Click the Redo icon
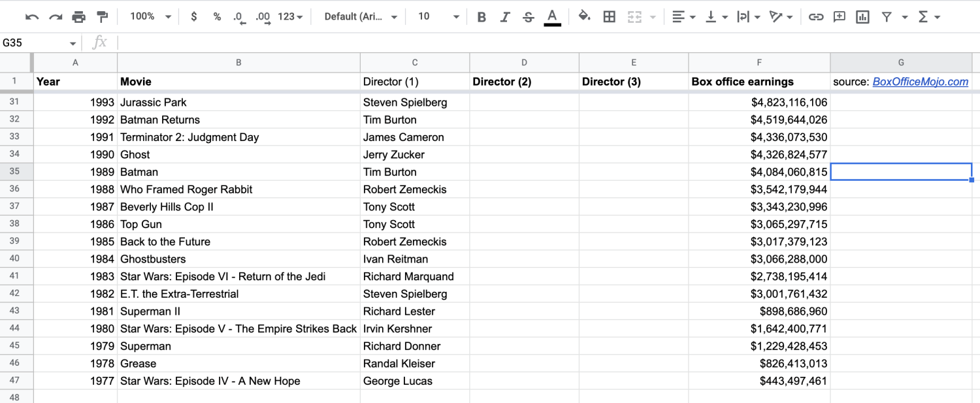Viewport: 980px width, 403px height. (56, 17)
